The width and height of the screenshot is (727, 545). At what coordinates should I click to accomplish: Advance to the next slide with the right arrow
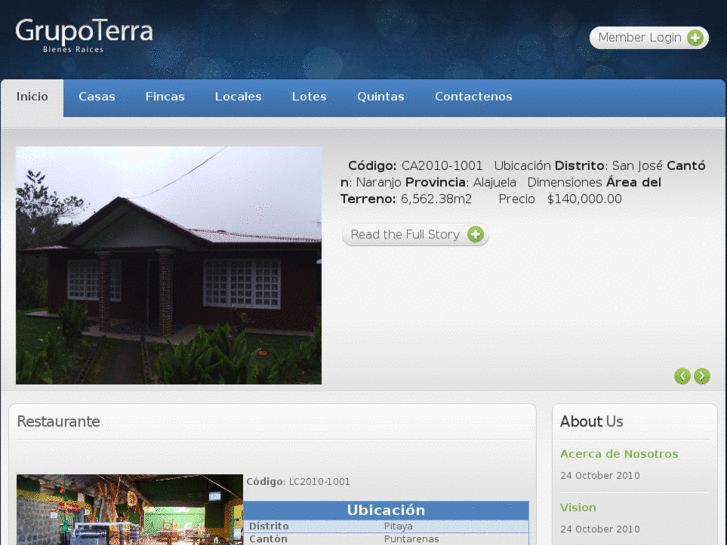tap(702, 376)
